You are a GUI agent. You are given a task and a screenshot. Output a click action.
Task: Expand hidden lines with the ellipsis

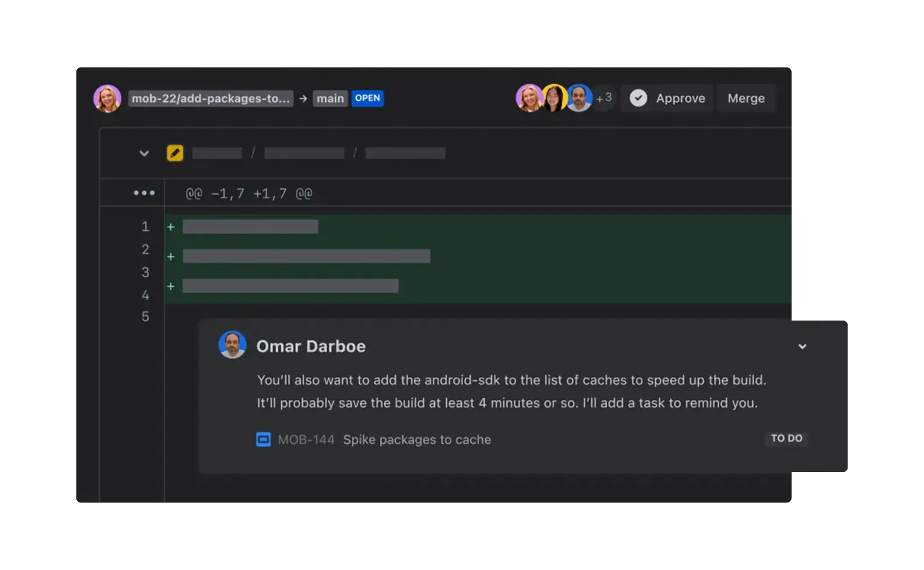[x=144, y=193]
